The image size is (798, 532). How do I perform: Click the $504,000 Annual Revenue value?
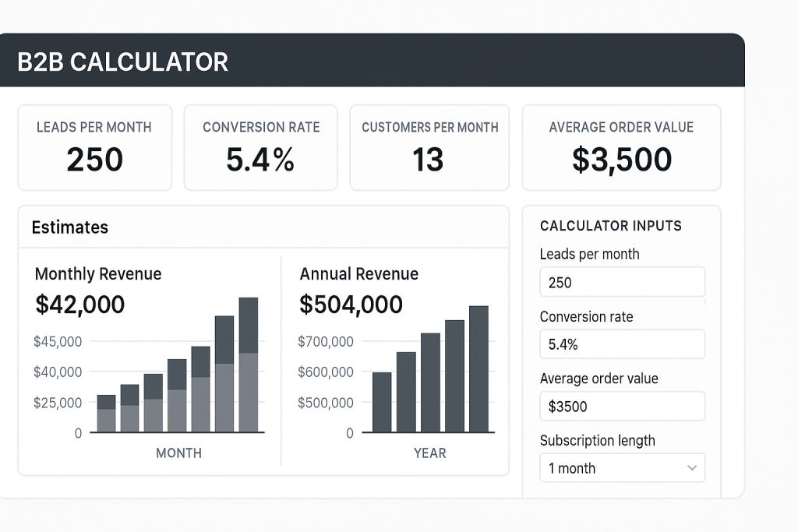point(351,305)
